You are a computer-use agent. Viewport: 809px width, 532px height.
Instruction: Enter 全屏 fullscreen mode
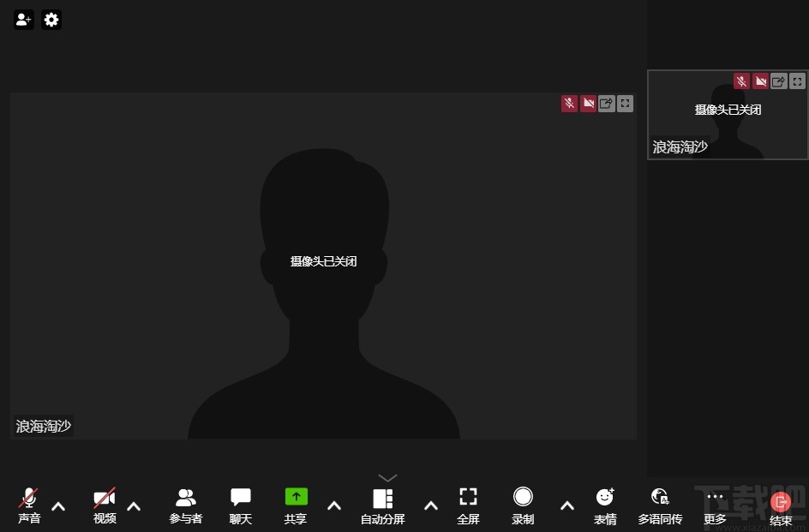[x=468, y=505]
